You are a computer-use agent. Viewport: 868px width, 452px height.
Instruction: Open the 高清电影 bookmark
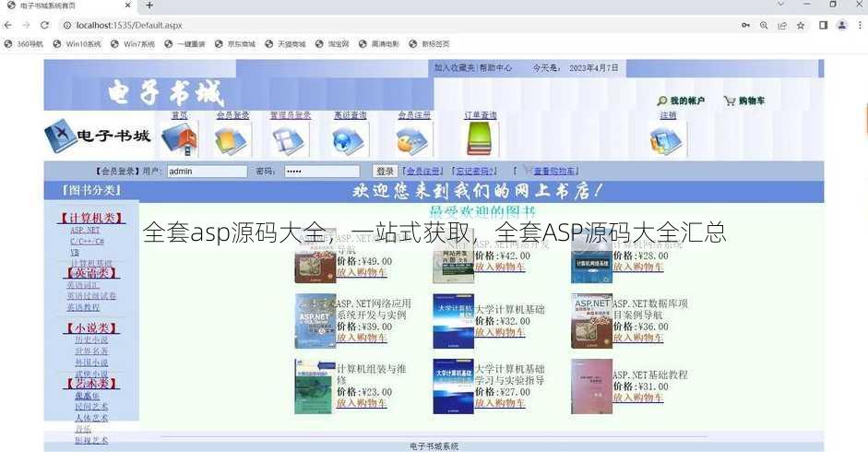coord(378,43)
